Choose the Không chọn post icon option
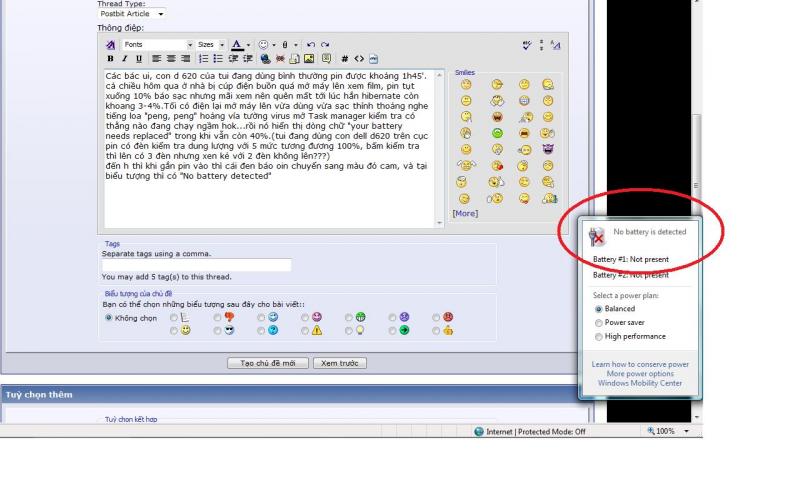The image size is (800, 500). coord(109,318)
